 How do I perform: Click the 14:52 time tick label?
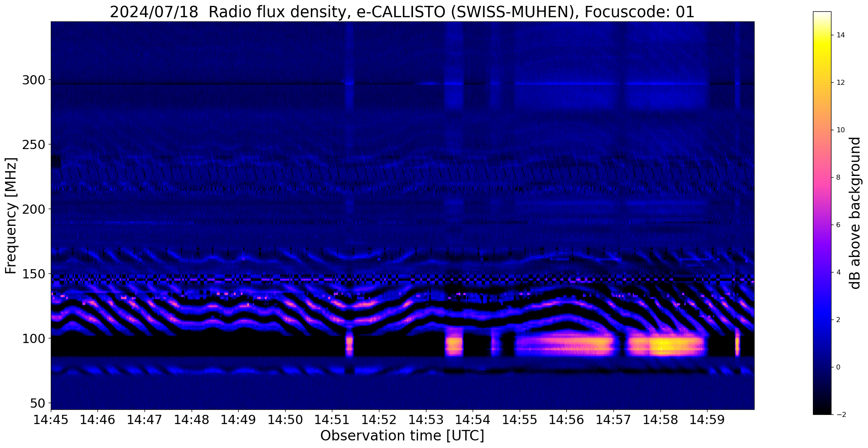click(x=379, y=419)
